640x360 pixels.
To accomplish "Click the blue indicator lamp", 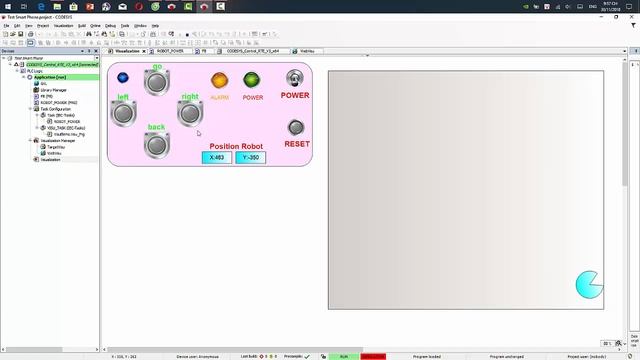I will 123,78.
